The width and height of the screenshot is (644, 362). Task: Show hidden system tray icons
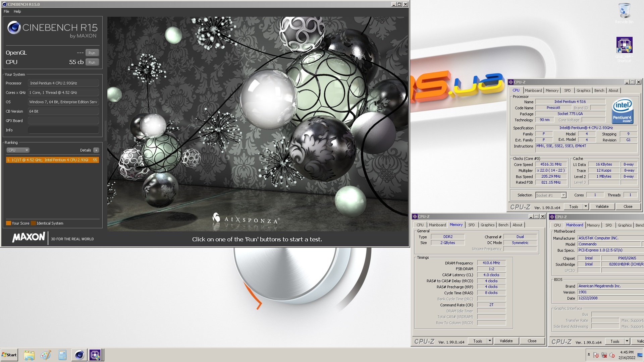click(x=589, y=355)
